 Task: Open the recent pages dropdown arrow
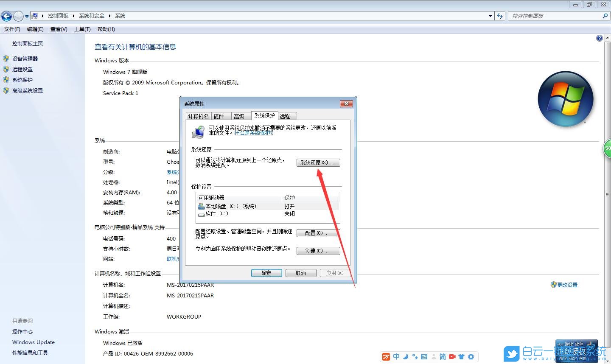tap(27, 17)
